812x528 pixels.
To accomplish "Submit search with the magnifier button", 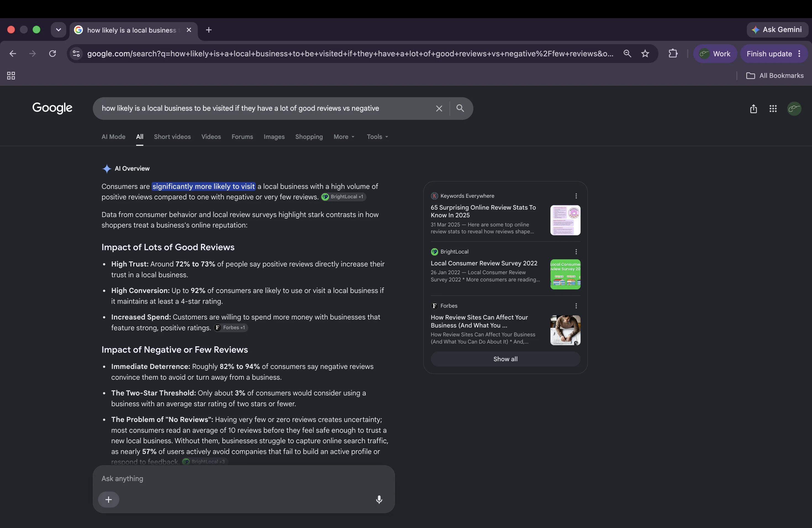I will click(x=460, y=108).
